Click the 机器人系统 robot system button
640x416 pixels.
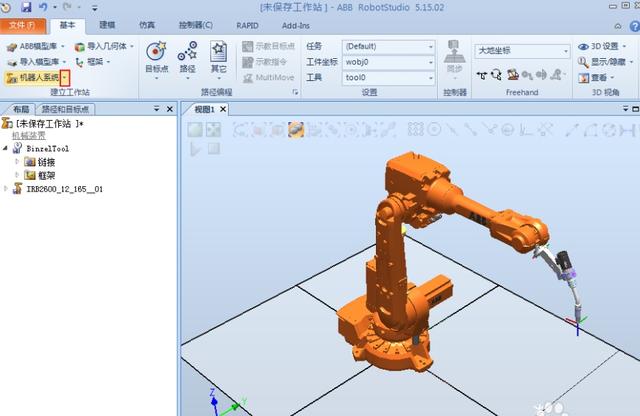point(33,77)
